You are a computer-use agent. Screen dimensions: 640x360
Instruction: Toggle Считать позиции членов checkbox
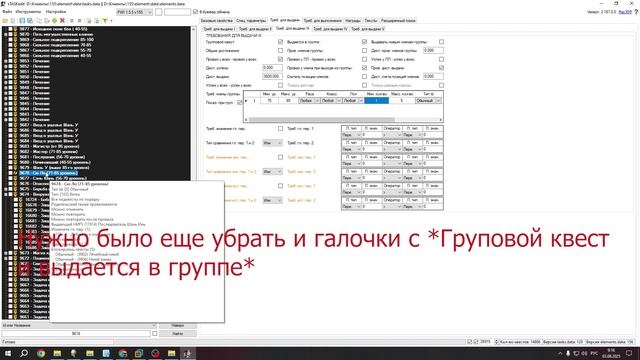tap(364, 76)
